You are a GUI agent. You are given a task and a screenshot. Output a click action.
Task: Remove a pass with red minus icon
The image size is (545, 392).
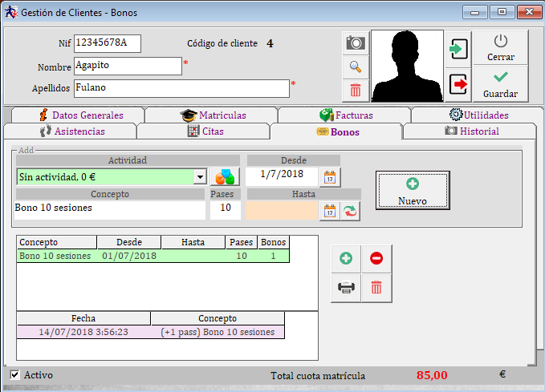pos(376,258)
